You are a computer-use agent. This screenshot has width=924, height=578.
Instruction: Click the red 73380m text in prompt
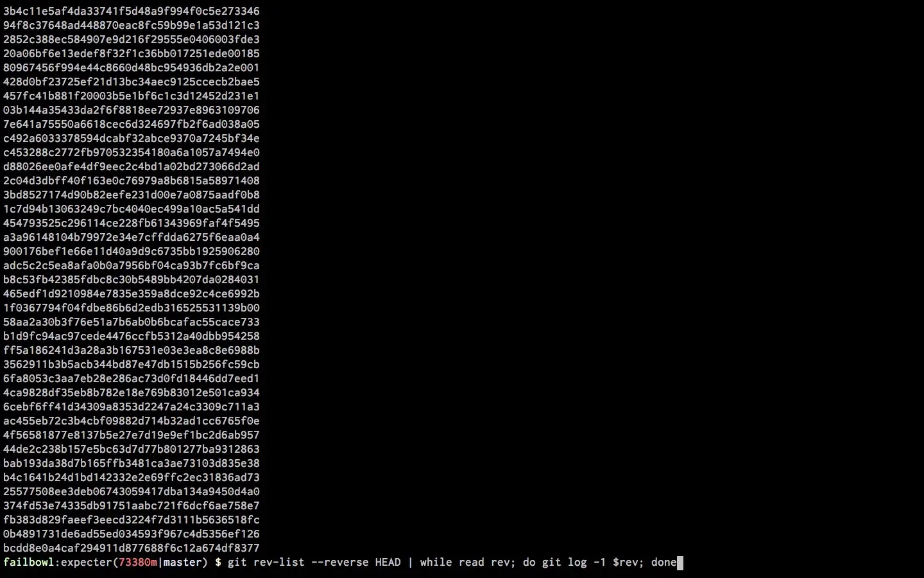click(x=138, y=563)
